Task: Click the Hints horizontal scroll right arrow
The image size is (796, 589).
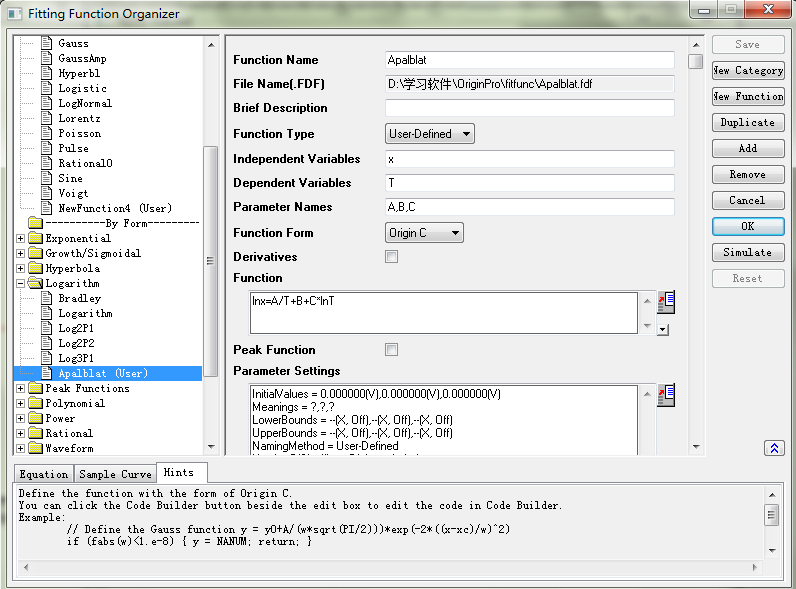Action: (755, 567)
